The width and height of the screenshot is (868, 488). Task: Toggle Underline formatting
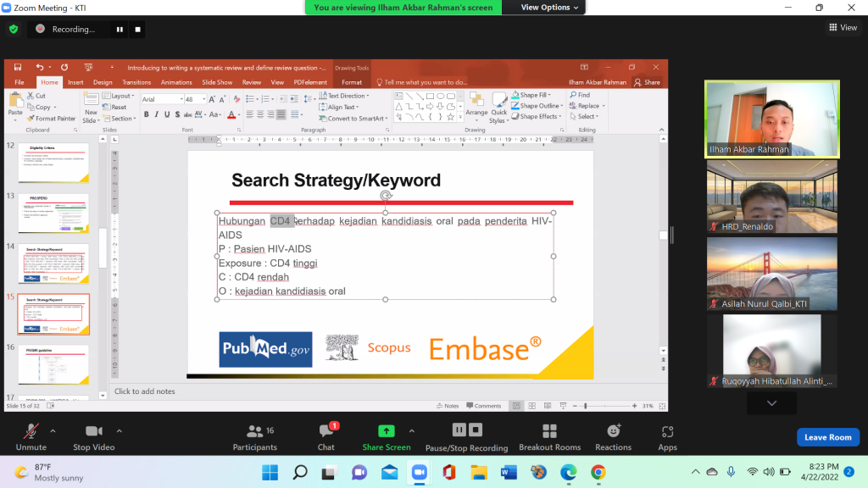[167, 114]
